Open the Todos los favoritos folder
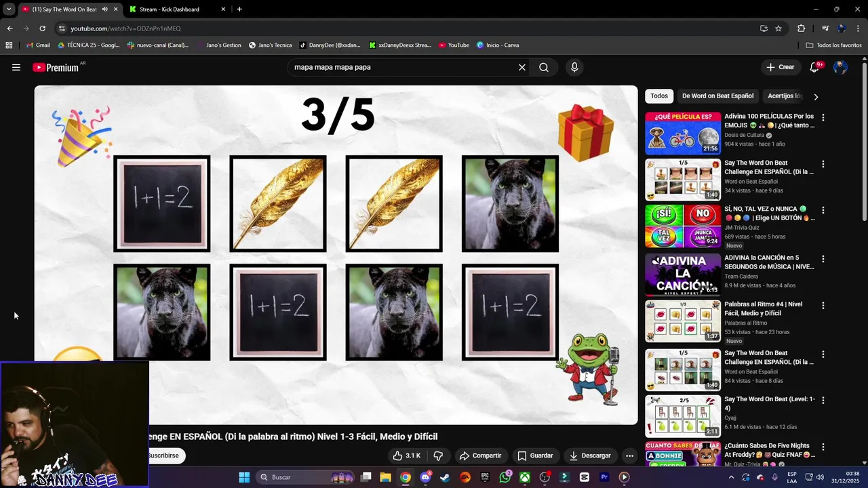 point(833,45)
